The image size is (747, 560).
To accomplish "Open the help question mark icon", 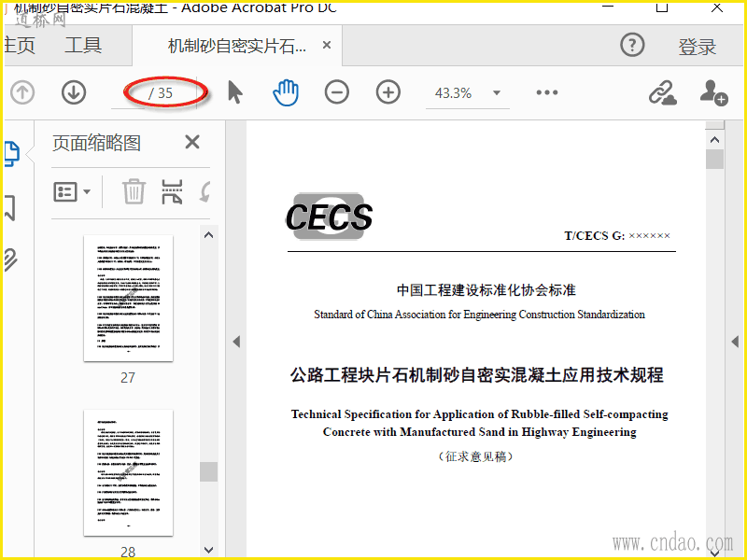I will coord(632,45).
